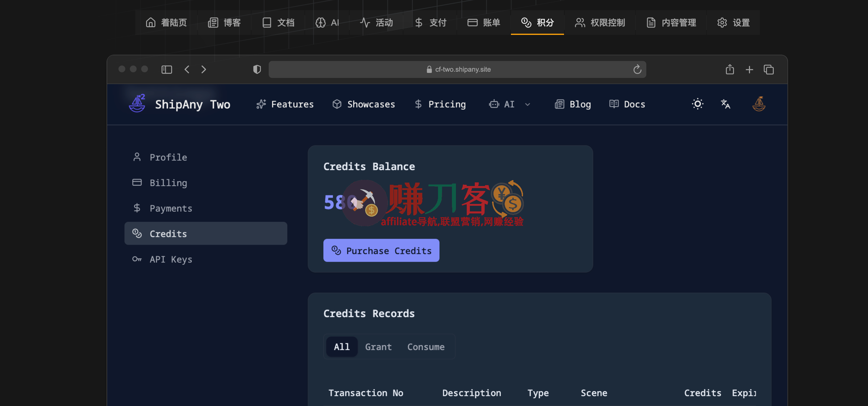Click the cf-two.shipany.site address bar
The height and width of the screenshot is (406, 868).
457,70
